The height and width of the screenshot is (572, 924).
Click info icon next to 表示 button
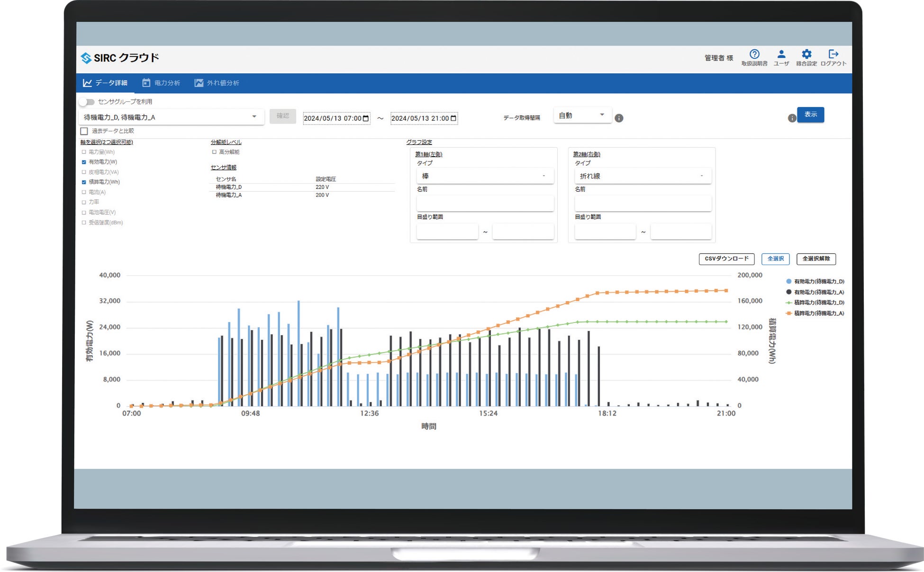click(792, 118)
